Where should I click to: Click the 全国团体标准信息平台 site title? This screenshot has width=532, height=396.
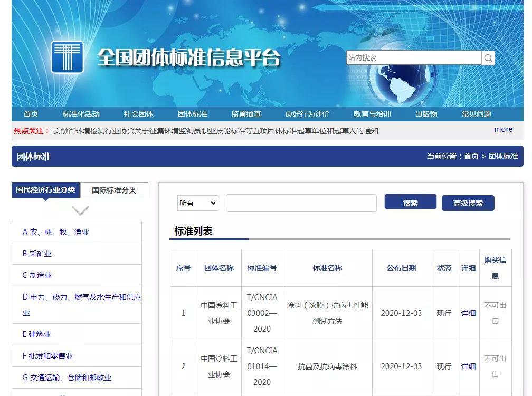(x=188, y=57)
